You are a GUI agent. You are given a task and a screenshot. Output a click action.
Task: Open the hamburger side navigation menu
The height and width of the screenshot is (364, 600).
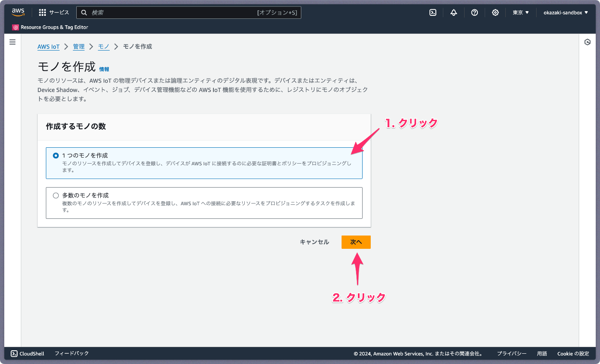pyautogui.click(x=12, y=42)
